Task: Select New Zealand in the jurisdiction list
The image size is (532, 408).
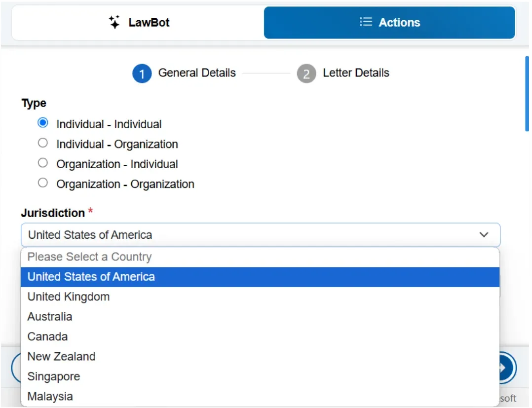Action: click(260, 357)
